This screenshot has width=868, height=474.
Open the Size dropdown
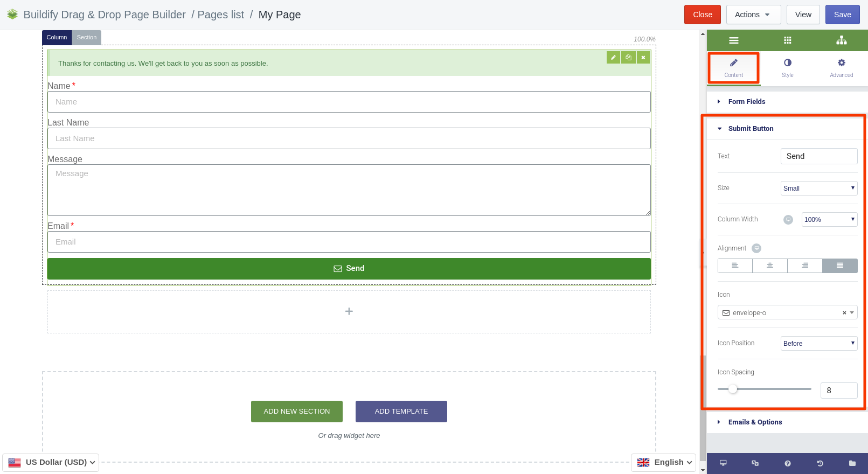pyautogui.click(x=818, y=188)
